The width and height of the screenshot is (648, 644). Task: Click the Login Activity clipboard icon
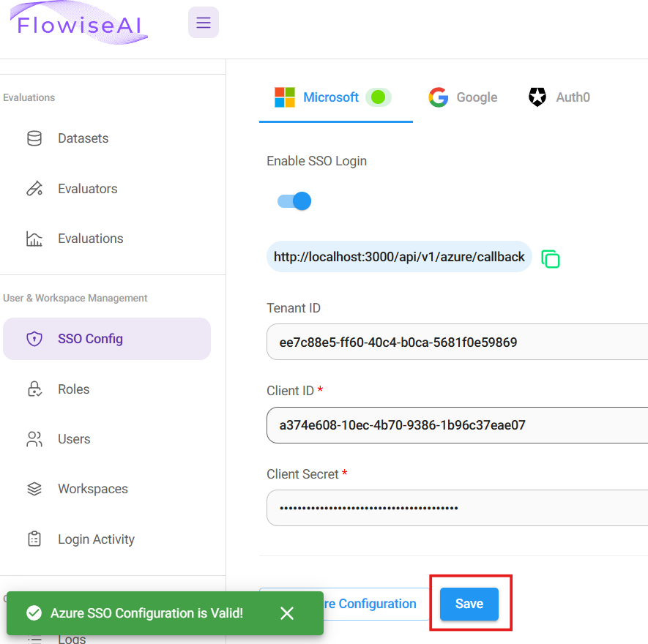click(x=34, y=539)
